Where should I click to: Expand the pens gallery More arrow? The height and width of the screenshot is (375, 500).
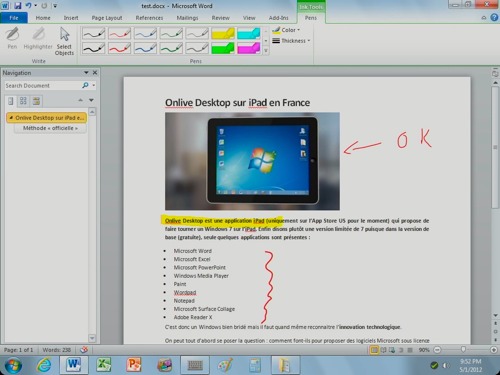(x=266, y=51)
